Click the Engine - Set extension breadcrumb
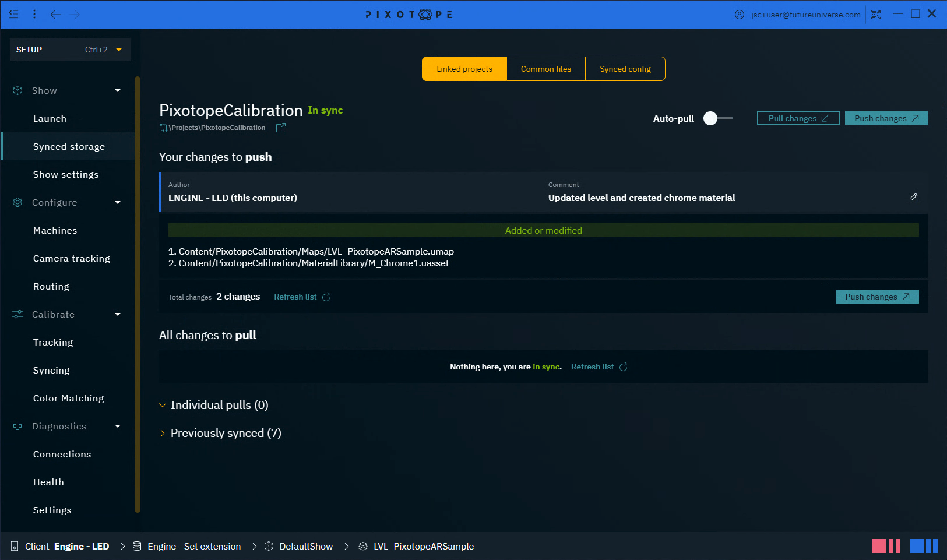 click(x=194, y=546)
